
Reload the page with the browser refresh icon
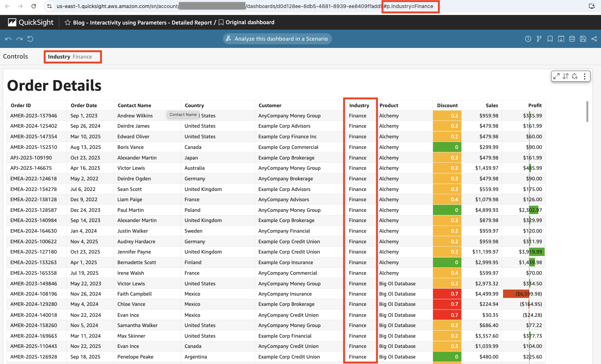[34, 6]
